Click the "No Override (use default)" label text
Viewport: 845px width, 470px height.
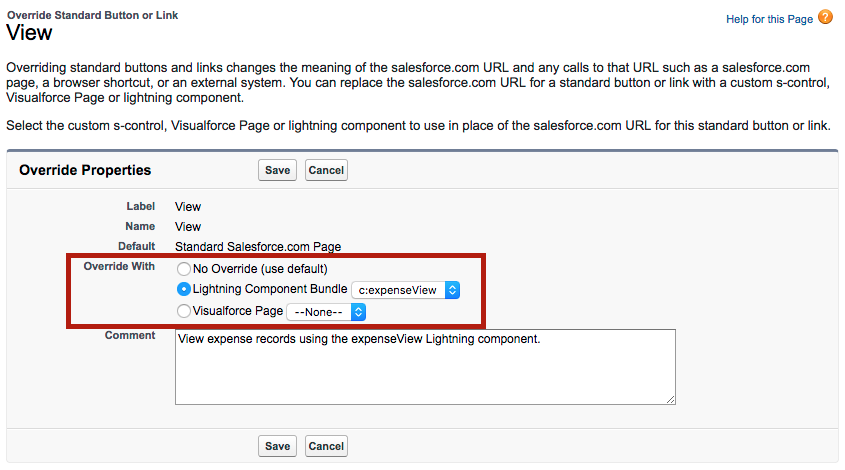pyautogui.click(x=260, y=269)
